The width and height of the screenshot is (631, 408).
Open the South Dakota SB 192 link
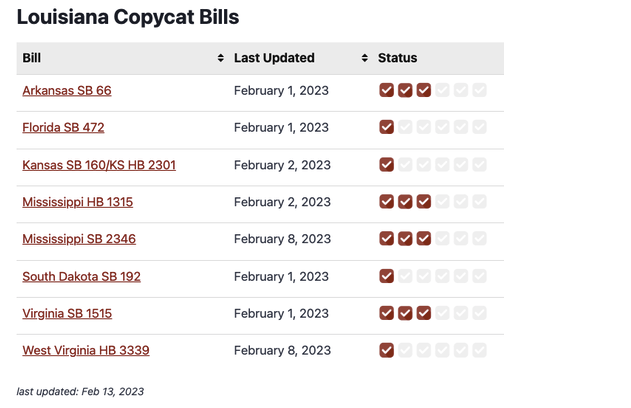click(81, 276)
